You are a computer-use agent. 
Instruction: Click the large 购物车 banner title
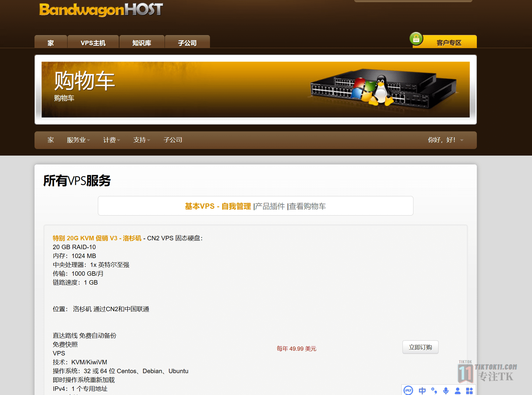85,81
